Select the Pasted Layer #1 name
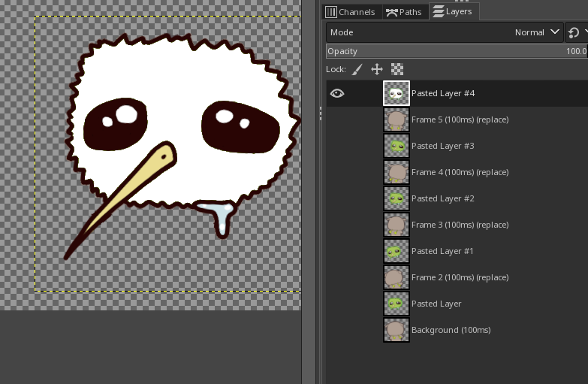The height and width of the screenshot is (384, 588). tap(442, 251)
